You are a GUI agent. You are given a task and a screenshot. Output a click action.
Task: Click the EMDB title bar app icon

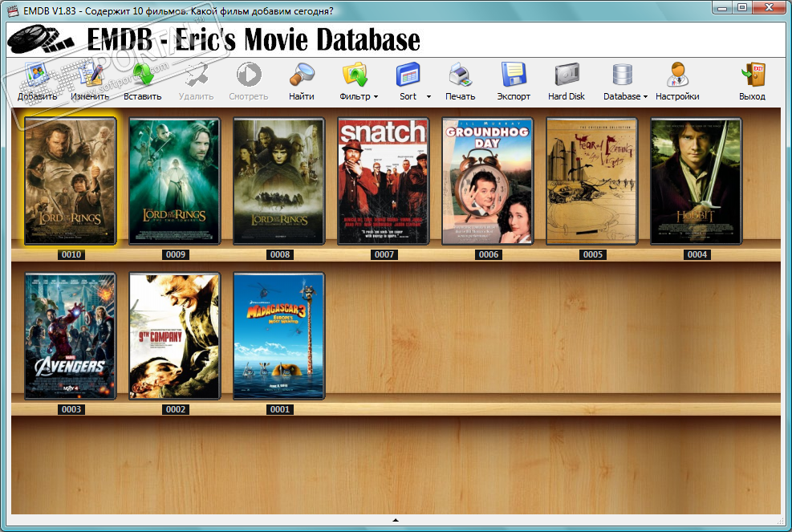click(13, 10)
